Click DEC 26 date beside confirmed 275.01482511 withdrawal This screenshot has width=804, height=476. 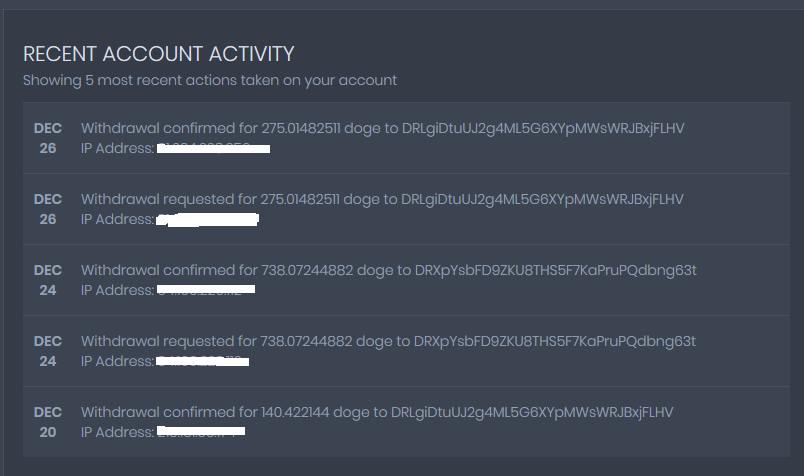click(x=48, y=138)
